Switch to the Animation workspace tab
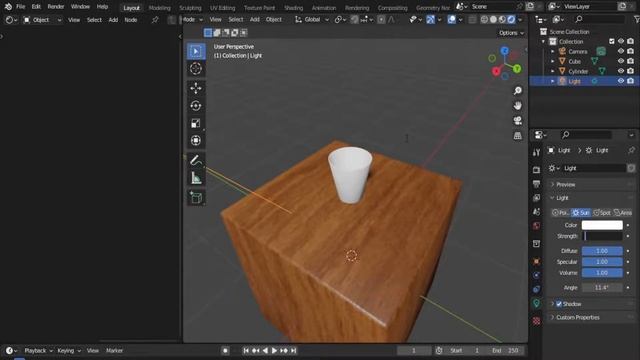The width and height of the screenshot is (640, 360). point(324,8)
